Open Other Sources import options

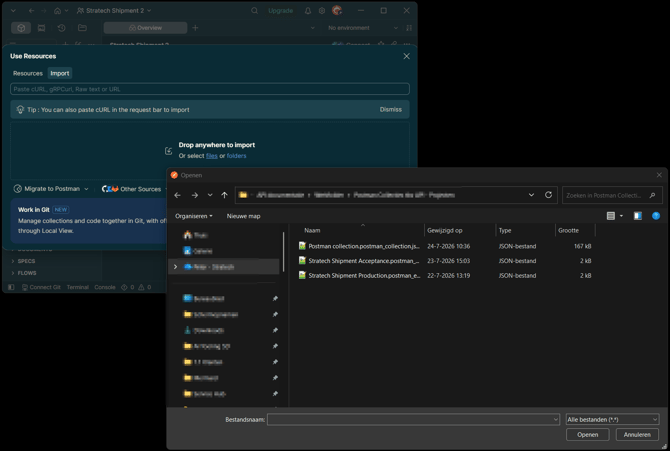135,189
